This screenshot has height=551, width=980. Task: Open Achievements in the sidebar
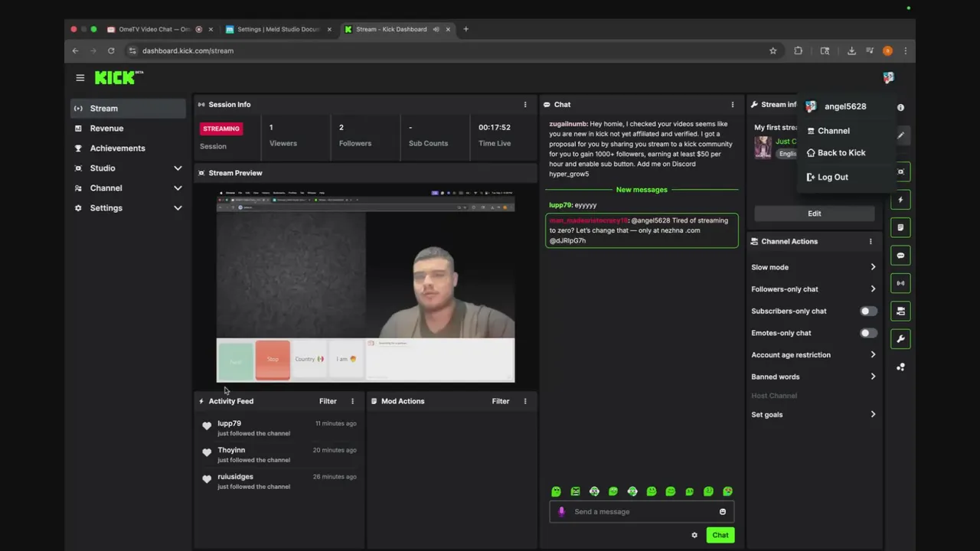(128, 148)
